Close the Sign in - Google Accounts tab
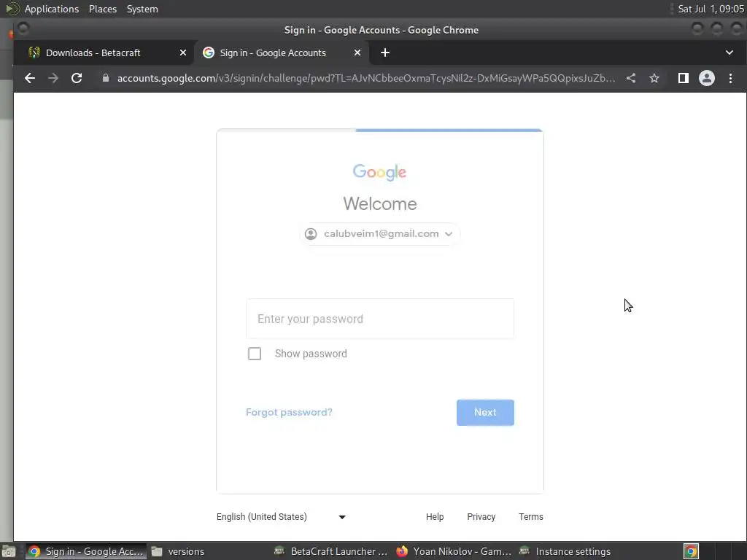This screenshot has width=747, height=560. click(x=357, y=52)
